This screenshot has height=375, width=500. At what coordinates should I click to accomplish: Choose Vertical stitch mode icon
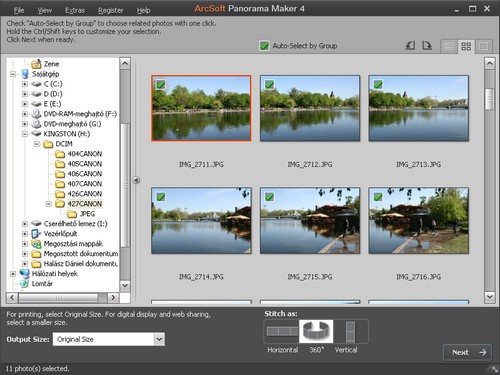[x=350, y=332]
